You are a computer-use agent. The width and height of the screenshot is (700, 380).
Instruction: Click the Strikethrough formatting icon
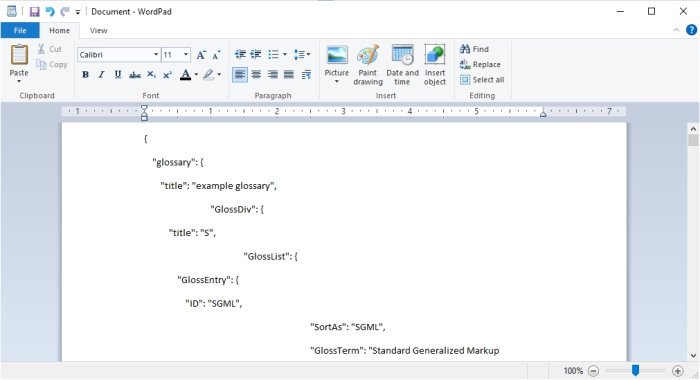[134, 75]
